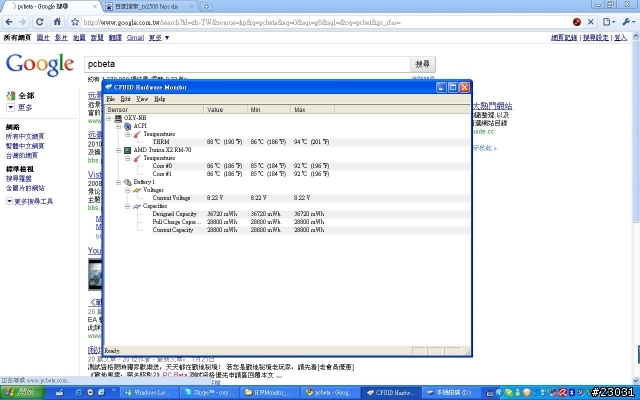
Task: Click the CPUID title bar logo icon
Action: point(109,87)
